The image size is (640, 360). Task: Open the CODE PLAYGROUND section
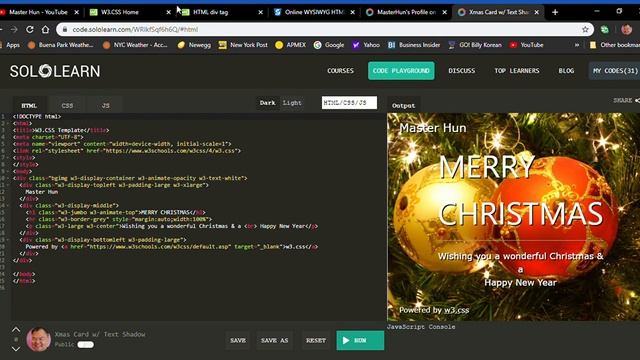click(401, 71)
